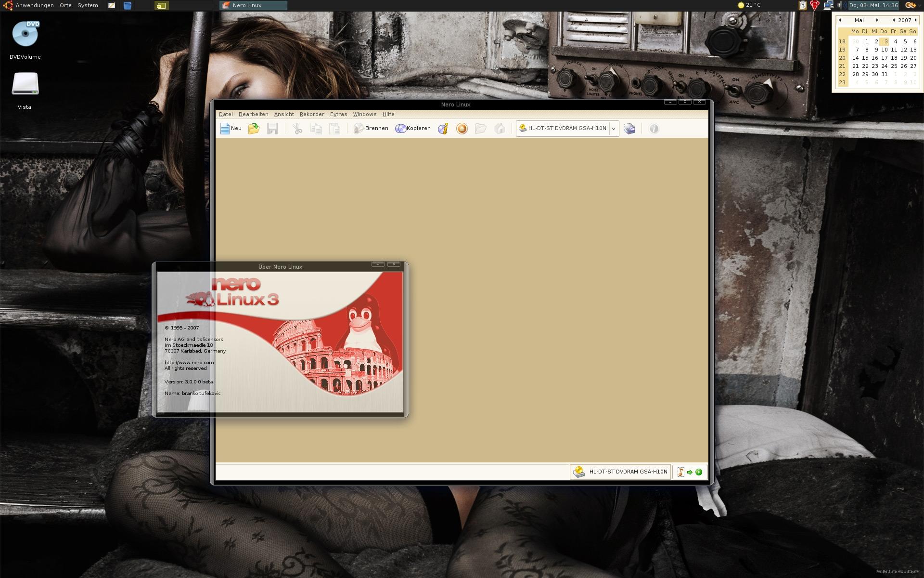The width and height of the screenshot is (924, 578).
Task: Click the clipboard notes tray icon
Action: tap(802, 5)
